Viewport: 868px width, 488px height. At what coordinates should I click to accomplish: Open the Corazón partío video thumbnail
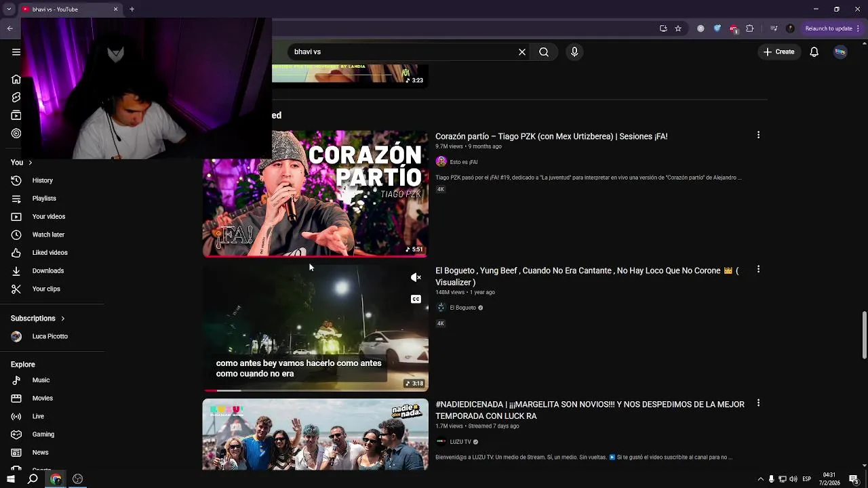(315, 194)
